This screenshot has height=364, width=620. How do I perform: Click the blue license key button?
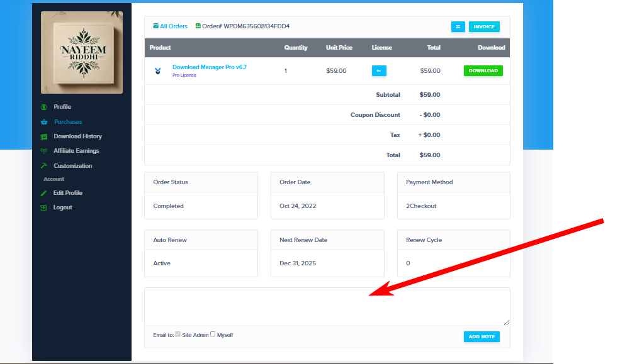[x=379, y=71]
